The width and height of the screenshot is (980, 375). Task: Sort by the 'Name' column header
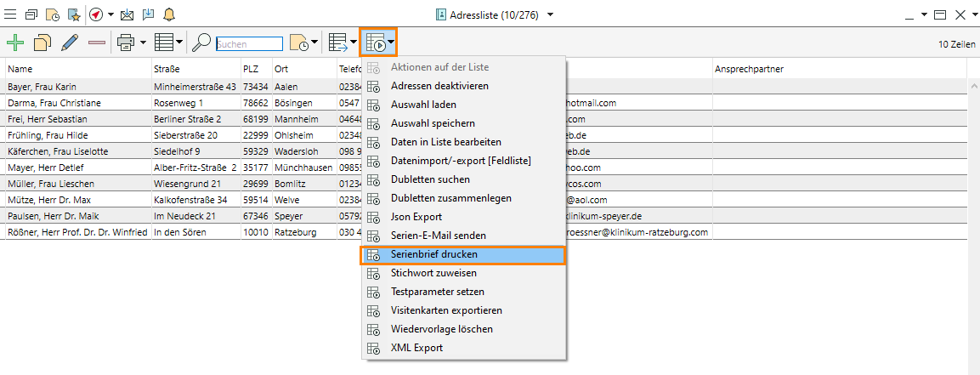20,68
